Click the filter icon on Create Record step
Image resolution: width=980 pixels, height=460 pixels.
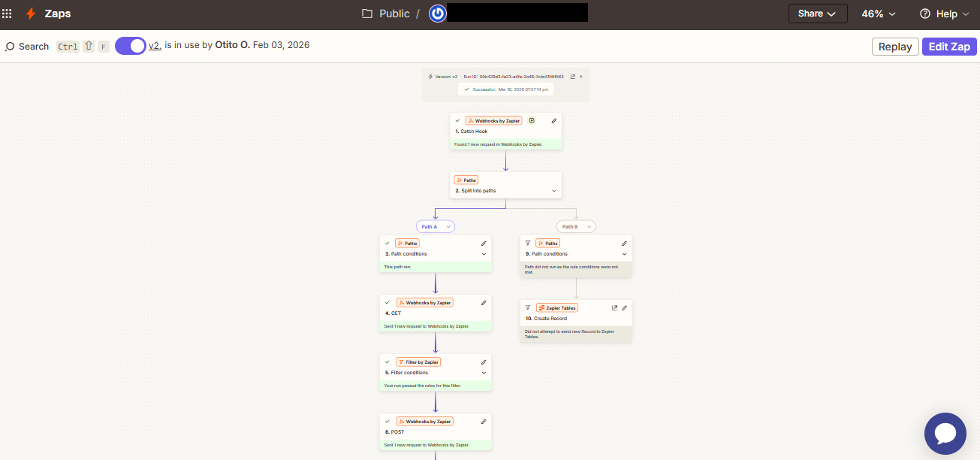[x=528, y=308]
